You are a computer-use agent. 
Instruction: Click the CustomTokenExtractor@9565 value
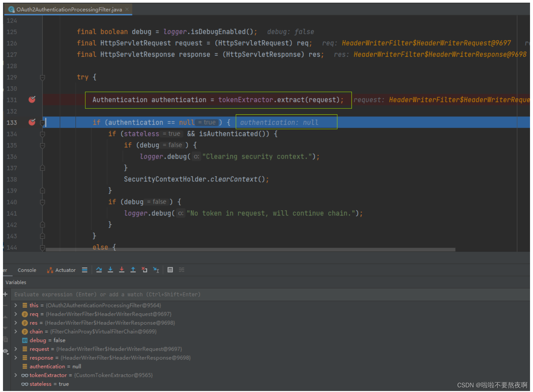click(x=114, y=375)
